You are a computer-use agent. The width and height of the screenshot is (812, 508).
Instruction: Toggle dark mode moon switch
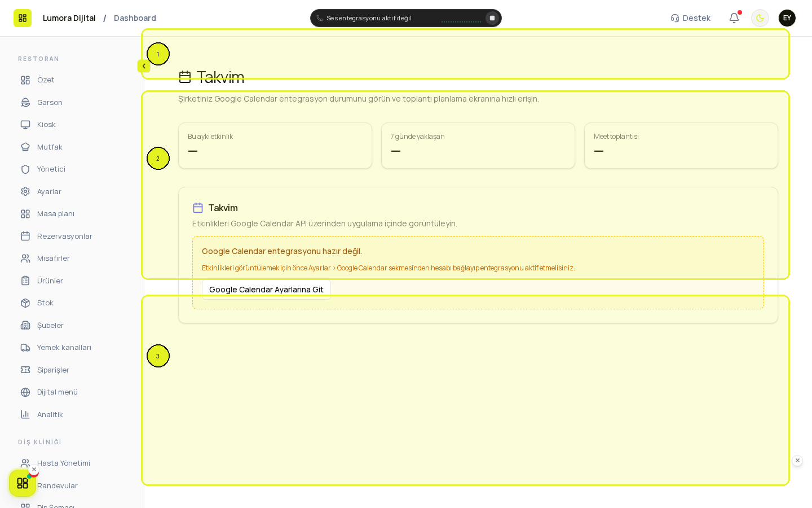pyautogui.click(x=760, y=18)
